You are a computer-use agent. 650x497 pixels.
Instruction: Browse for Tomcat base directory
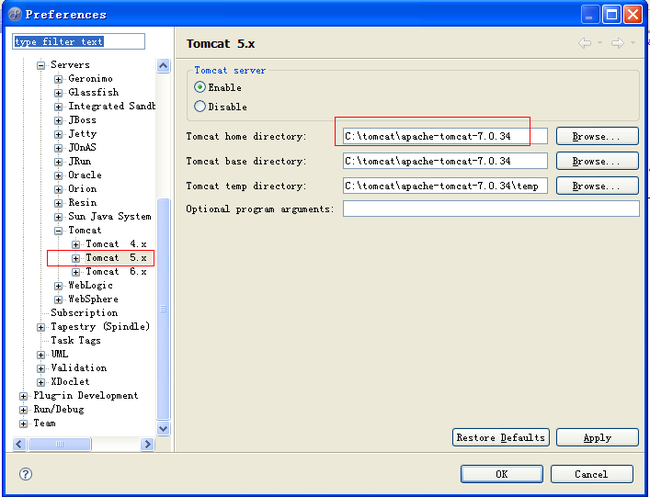[x=597, y=161]
